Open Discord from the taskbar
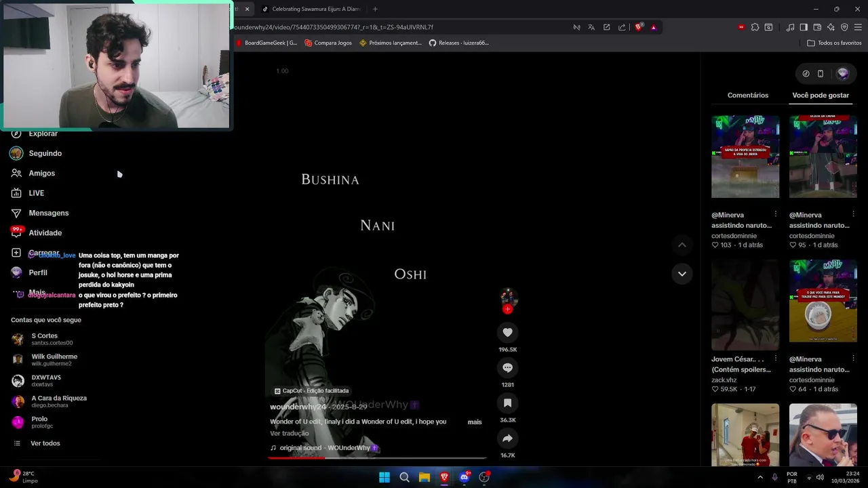Viewport: 868px width, 488px height. [x=465, y=477]
